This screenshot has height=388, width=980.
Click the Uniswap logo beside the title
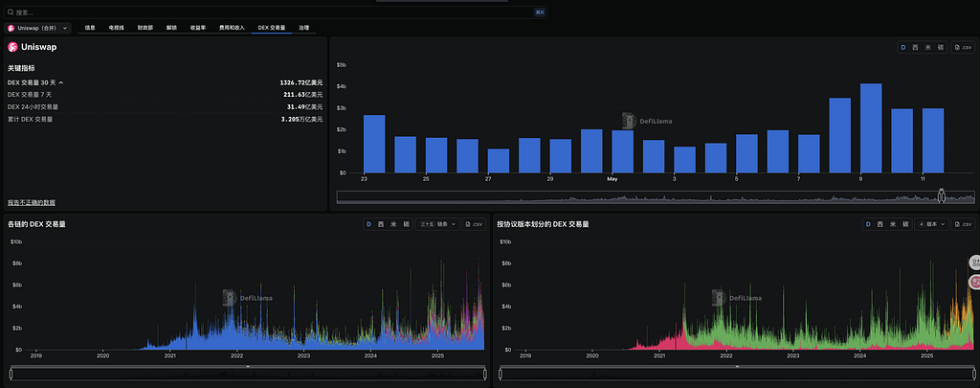(x=12, y=46)
